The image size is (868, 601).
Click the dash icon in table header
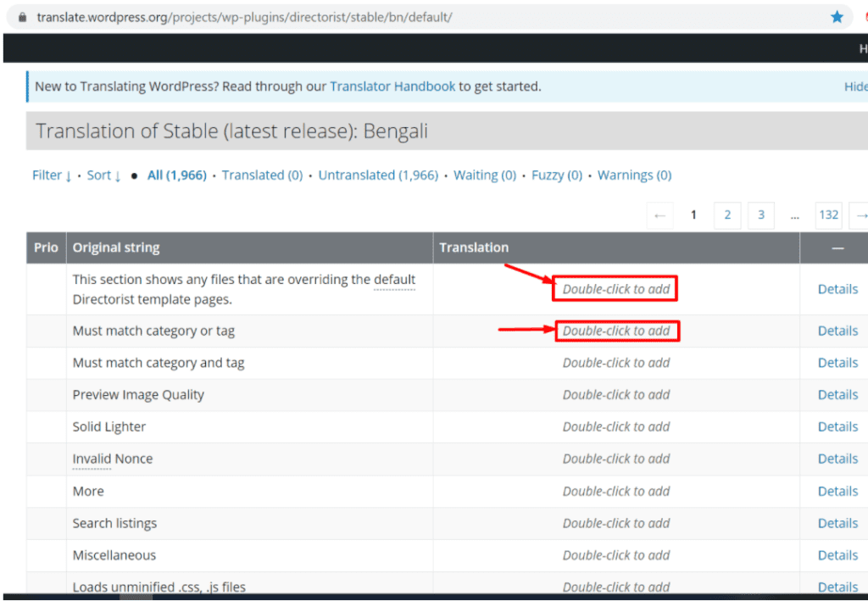(x=837, y=248)
